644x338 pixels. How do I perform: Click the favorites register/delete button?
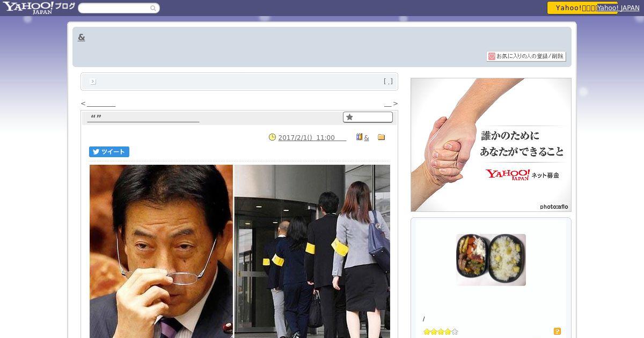pyautogui.click(x=526, y=56)
